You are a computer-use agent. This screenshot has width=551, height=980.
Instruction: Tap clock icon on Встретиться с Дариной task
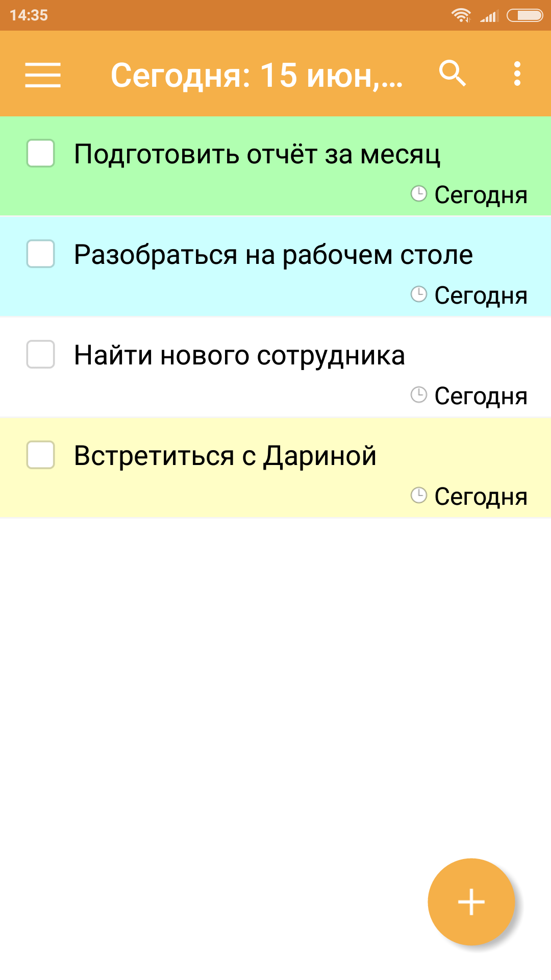point(419,496)
